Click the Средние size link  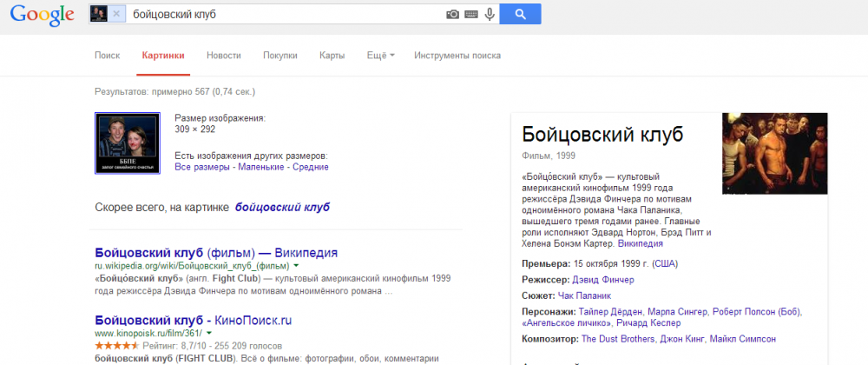point(311,167)
